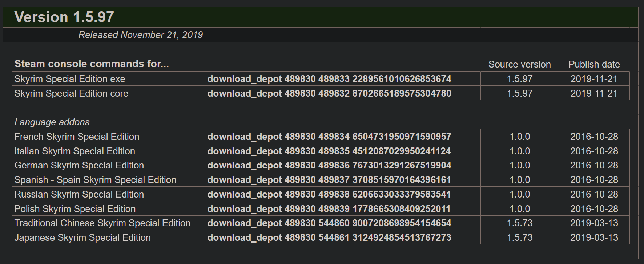Click publish date 2016-10-28 in Polish row
The height and width of the screenshot is (264, 644).
coord(594,209)
